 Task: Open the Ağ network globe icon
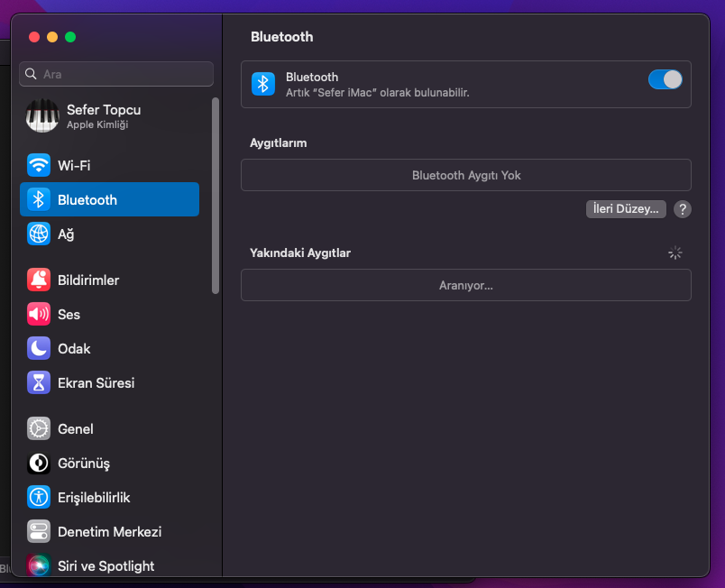pos(39,234)
